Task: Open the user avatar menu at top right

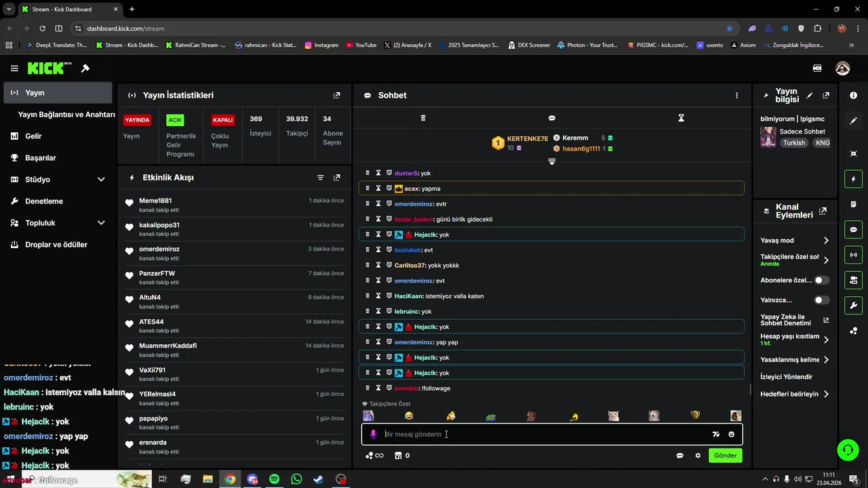Action: 842,68
